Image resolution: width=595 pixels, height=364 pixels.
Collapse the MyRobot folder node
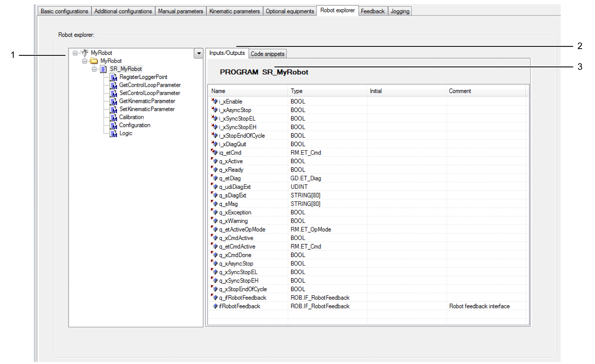(84, 61)
